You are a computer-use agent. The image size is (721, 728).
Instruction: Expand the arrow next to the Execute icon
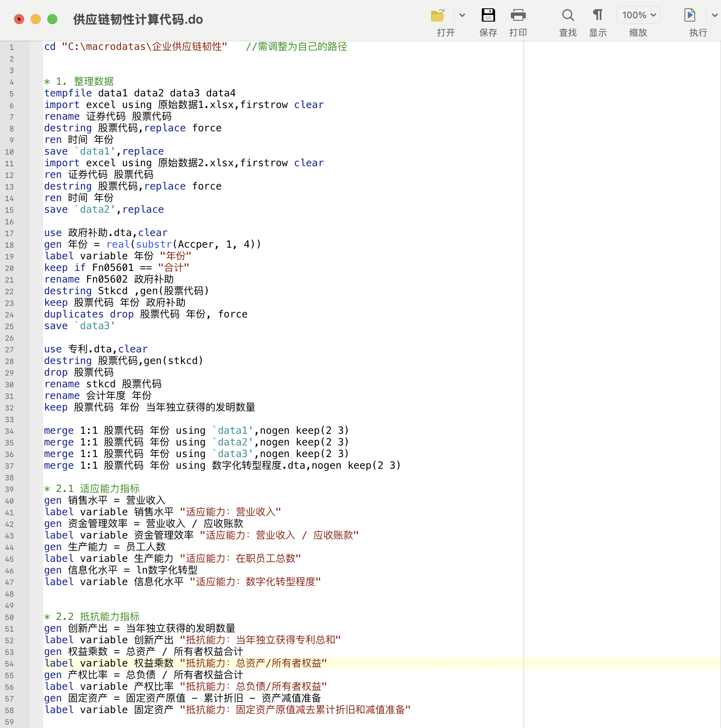click(x=714, y=16)
